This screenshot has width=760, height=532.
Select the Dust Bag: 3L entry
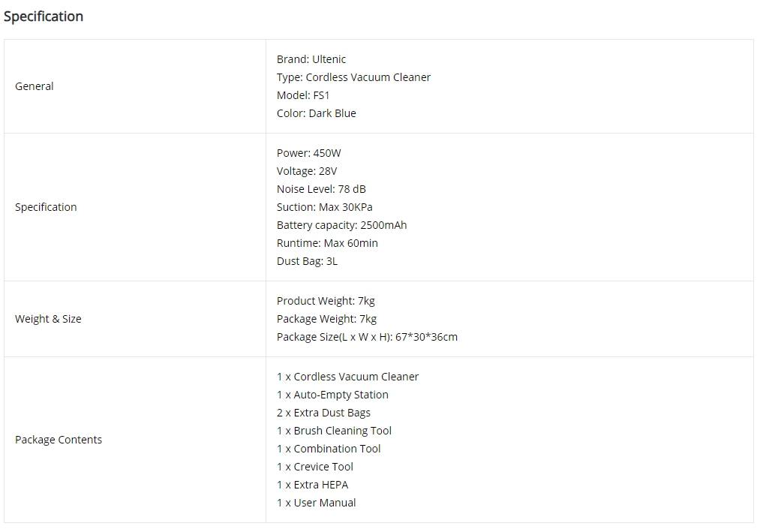point(307,261)
